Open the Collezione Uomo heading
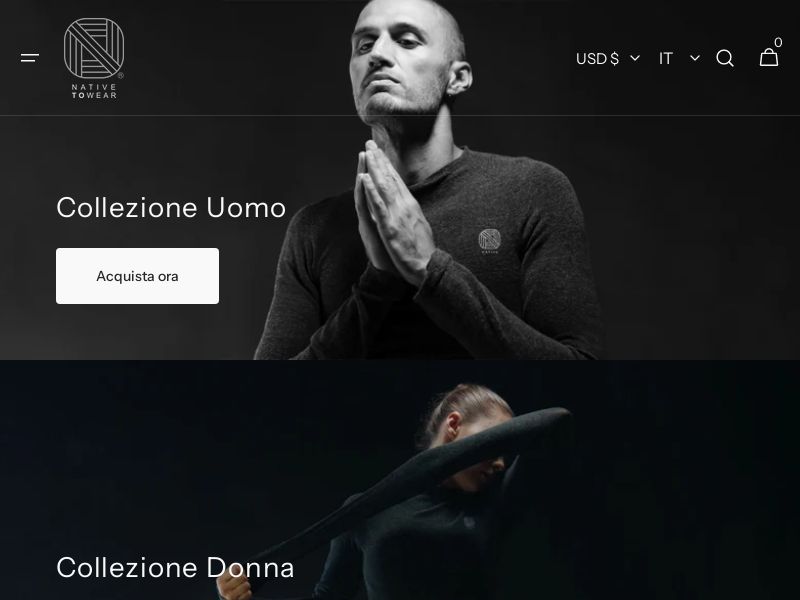Image resolution: width=800 pixels, height=600 pixels. tap(171, 208)
